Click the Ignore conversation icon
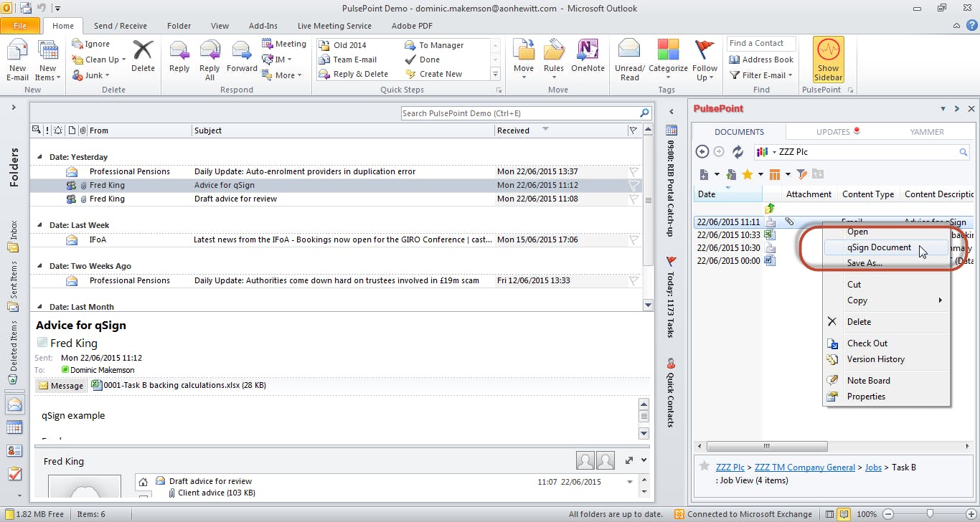980x522 pixels. 77,44
